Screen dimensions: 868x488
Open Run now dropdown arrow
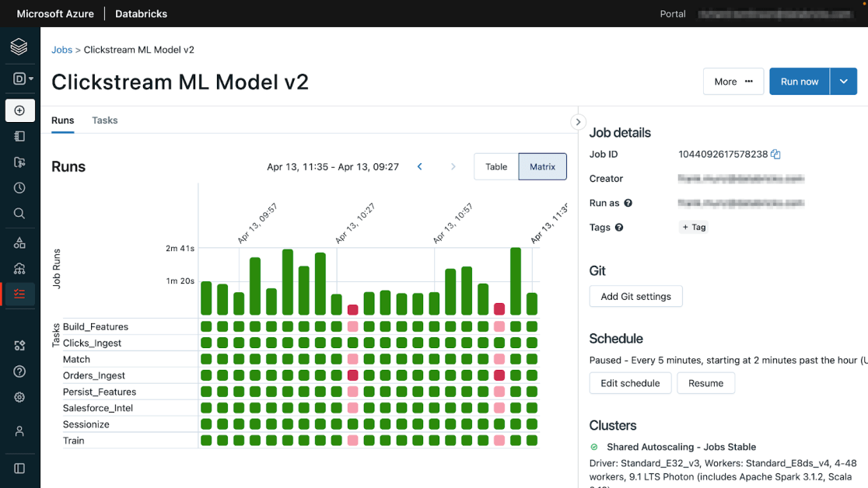[843, 82]
